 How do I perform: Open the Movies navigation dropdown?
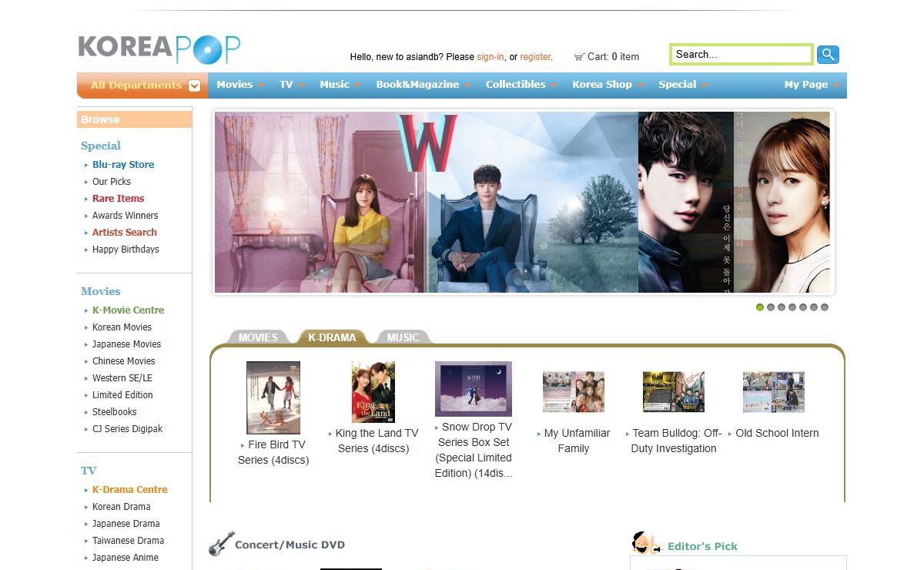click(x=240, y=85)
